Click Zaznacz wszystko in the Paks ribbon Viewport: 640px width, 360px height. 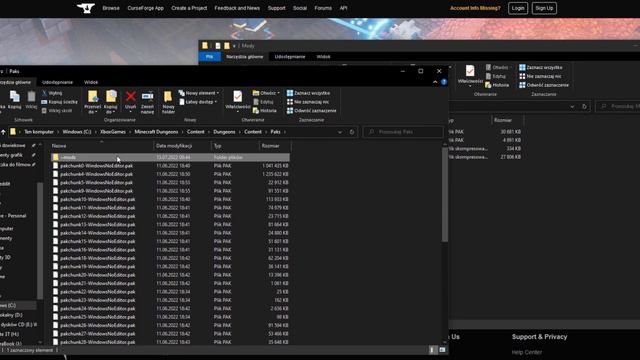pyautogui.click(x=308, y=93)
